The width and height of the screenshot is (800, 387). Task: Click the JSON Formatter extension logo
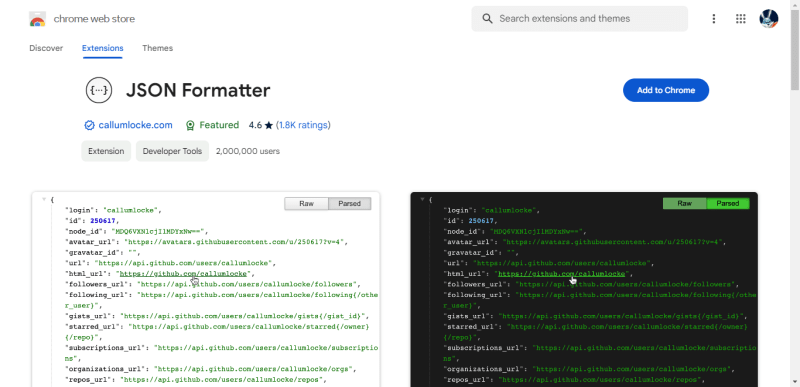tap(98, 91)
